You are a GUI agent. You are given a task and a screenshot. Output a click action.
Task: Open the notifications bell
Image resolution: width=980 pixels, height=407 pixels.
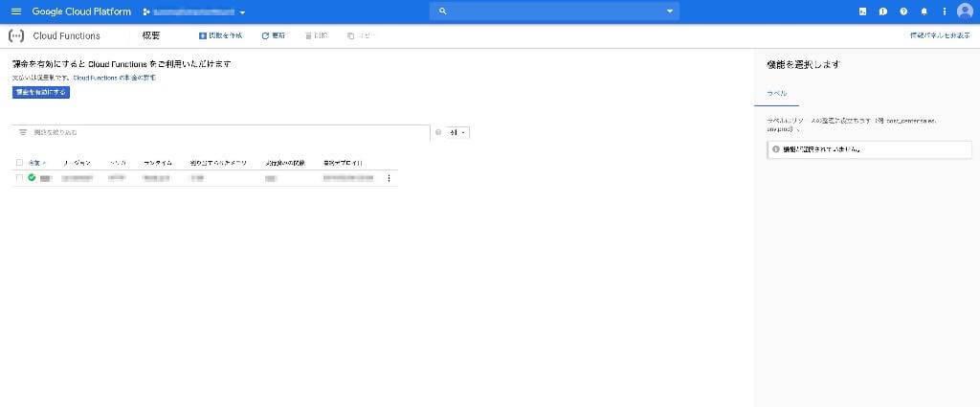(x=924, y=11)
